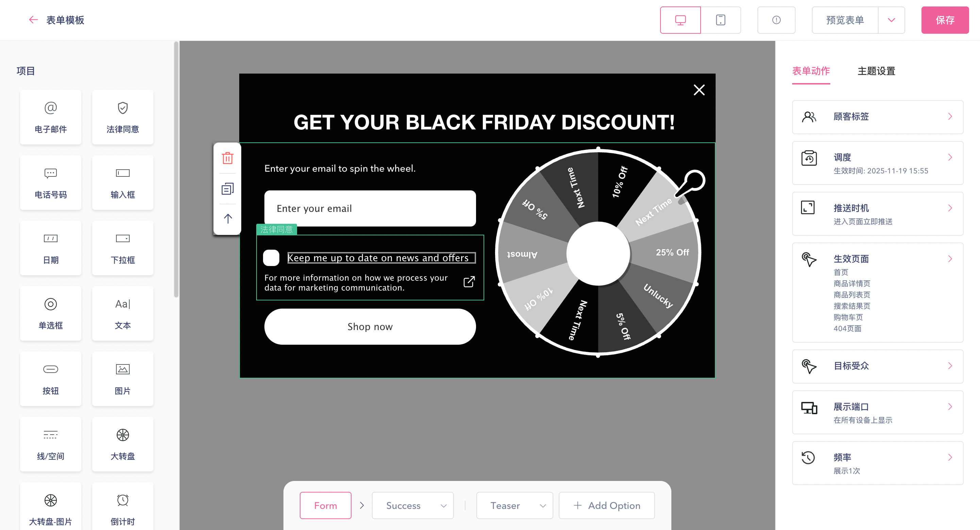980x530 pixels.
Task: Switch to desktop preview mode
Action: pyautogui.click(x=680, y=20)
